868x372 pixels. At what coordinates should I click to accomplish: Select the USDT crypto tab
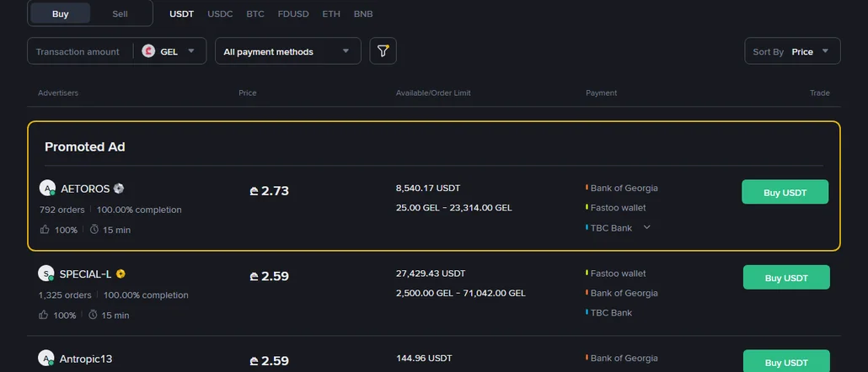coord(181,13)
